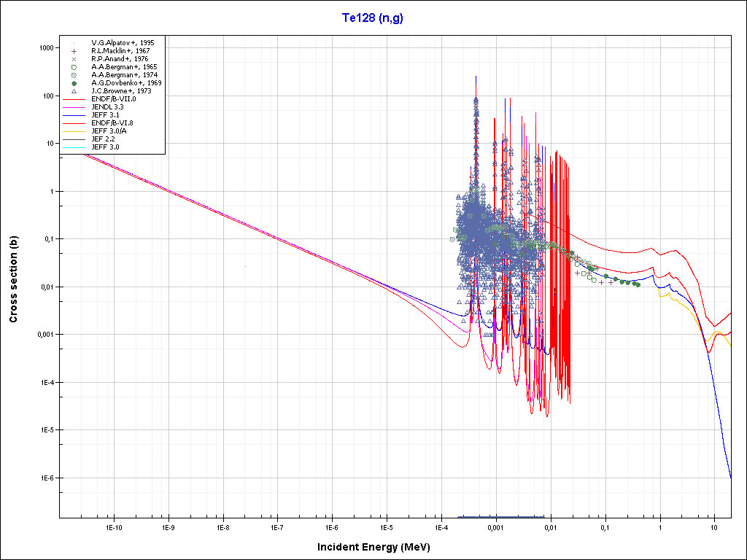The width and height of the screenshot is (747, 560).
Task: Click the small dot marker for V.G.Alpatov+, 1995
Action: (x=74, y=43)
